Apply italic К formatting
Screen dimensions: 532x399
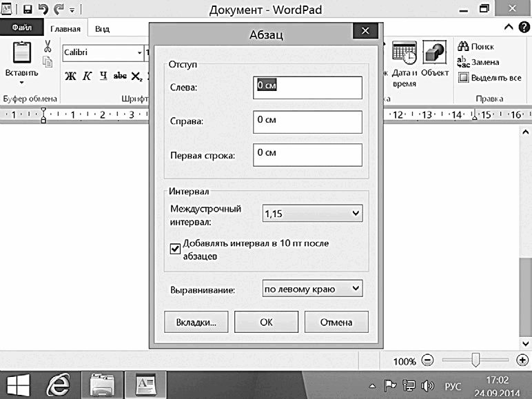[x=88, y=76]
